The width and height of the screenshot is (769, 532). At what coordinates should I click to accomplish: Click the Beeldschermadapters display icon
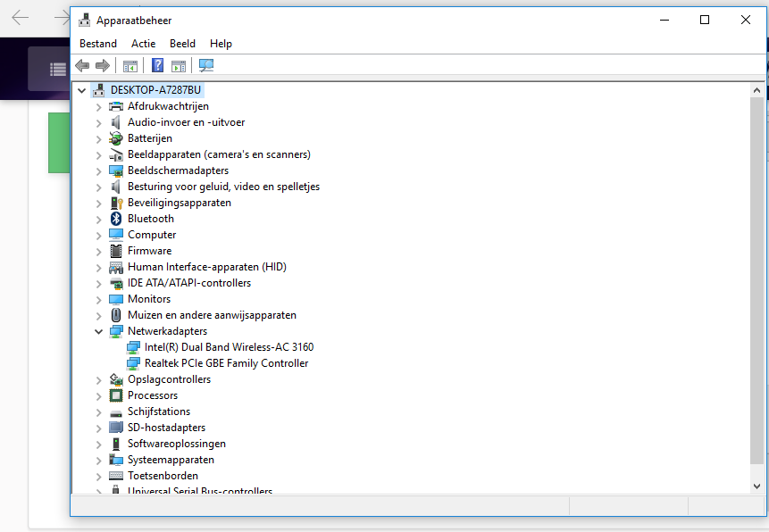(x=116, y=171)
